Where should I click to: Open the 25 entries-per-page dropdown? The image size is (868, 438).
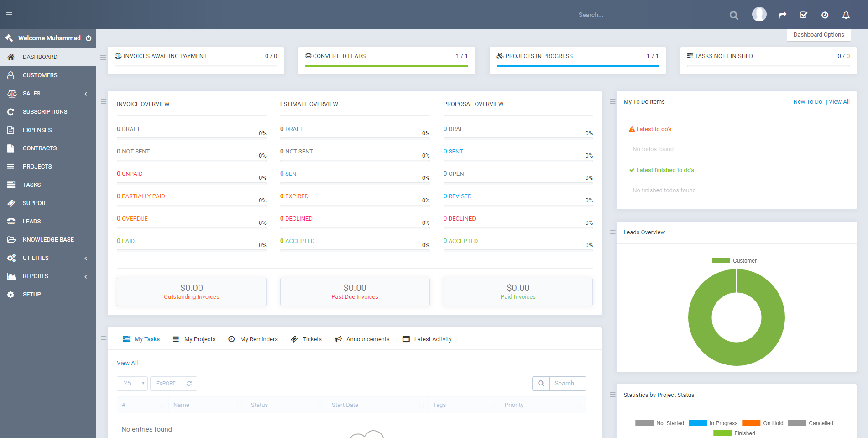(x=132, y=384)
